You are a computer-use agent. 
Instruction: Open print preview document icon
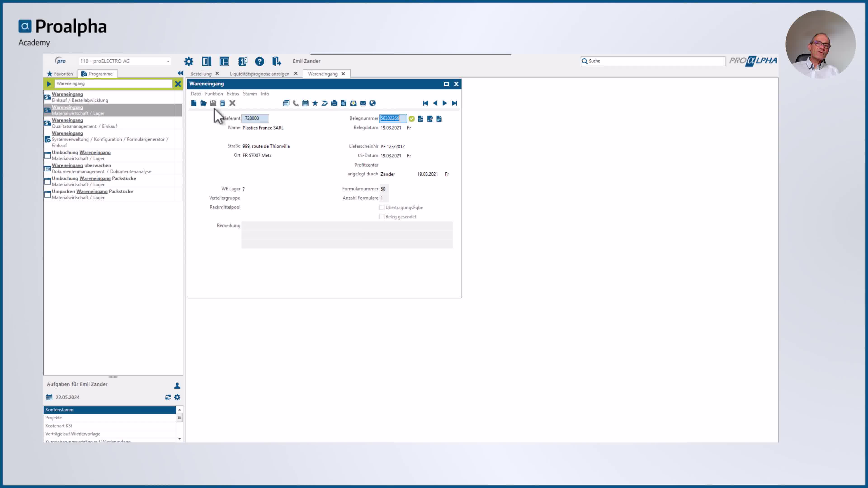(344, 103)
